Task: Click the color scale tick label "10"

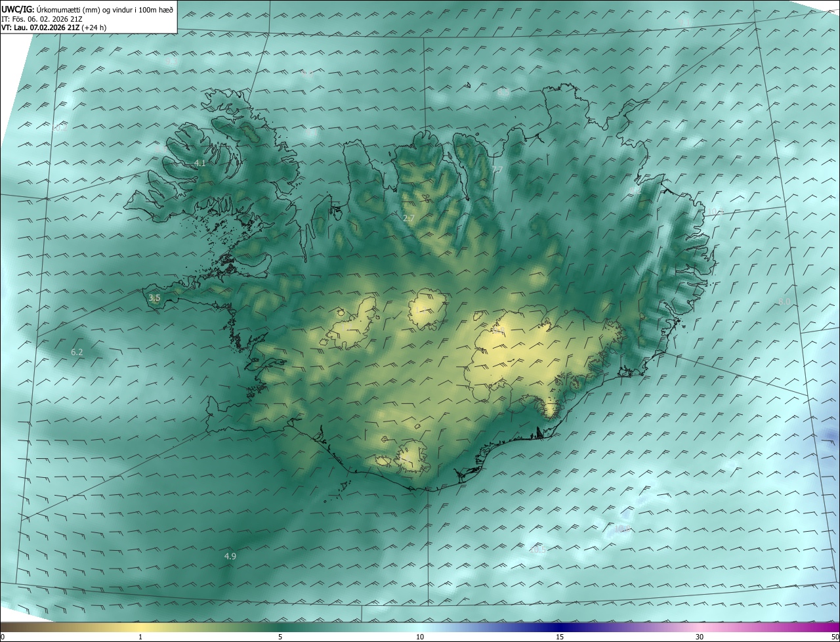Action: click(x=420, y=637)
